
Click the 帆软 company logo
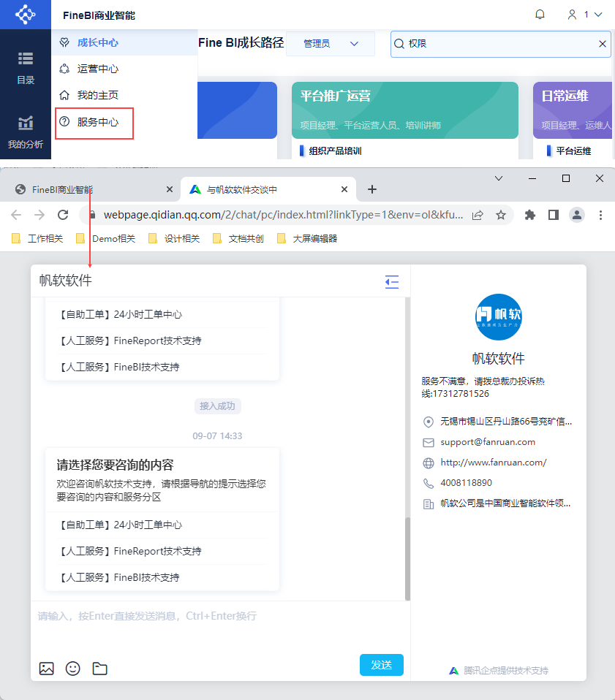pos(499,317)
